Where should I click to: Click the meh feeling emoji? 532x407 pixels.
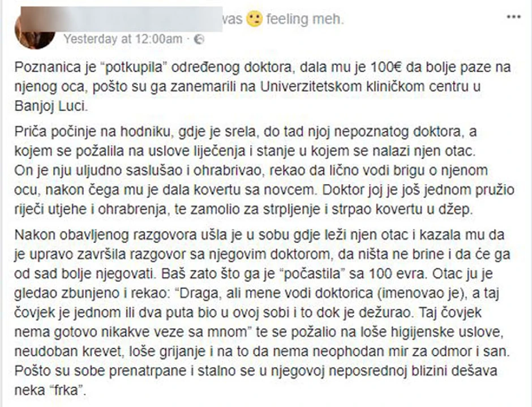(x=255, y=19)
